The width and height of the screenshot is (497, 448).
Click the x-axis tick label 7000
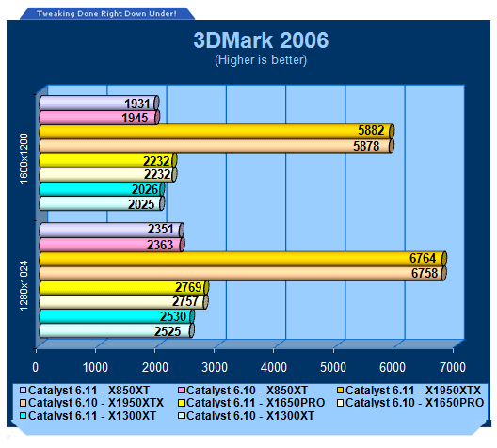click(453, 367)
